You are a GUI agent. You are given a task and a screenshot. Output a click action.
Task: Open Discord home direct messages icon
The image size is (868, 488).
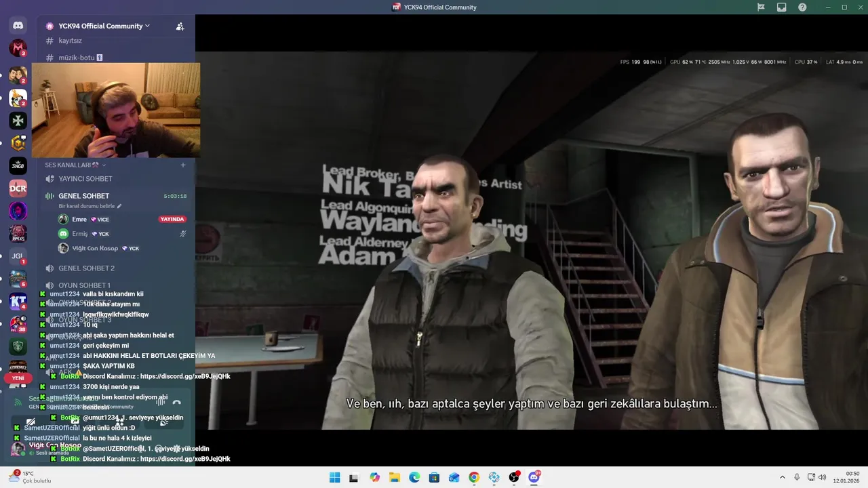tap(18, 26)
